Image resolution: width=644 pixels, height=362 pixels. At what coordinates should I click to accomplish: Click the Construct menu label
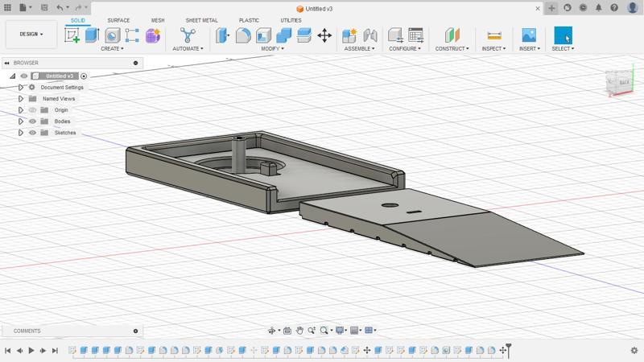point(452,49)
